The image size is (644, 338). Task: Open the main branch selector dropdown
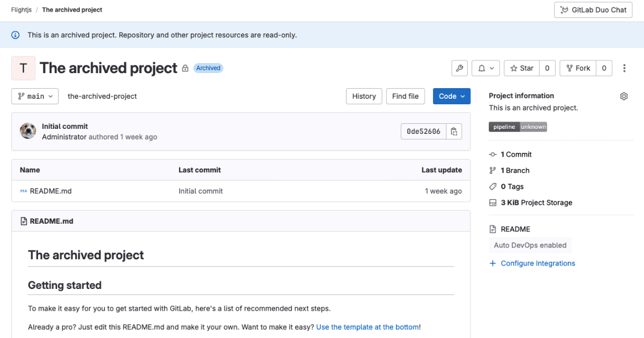coord(35,96)
